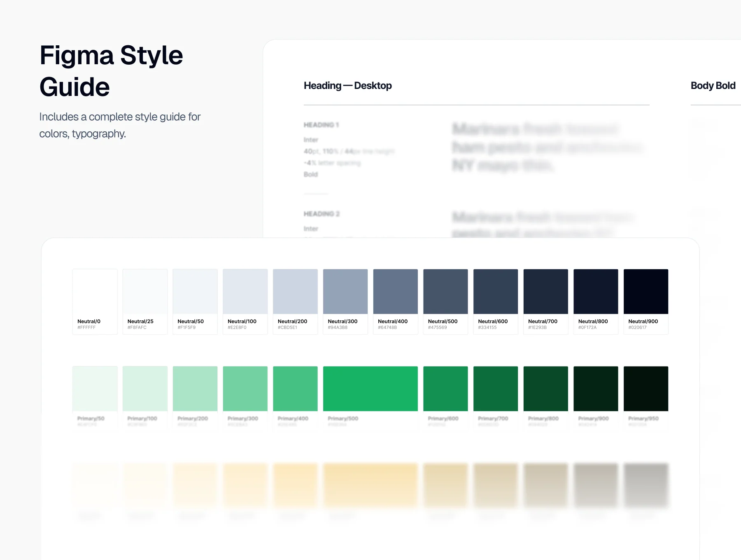The image size is (741, 560).
Task: Click the hex code "#94A3B8"
Action: 338,328
